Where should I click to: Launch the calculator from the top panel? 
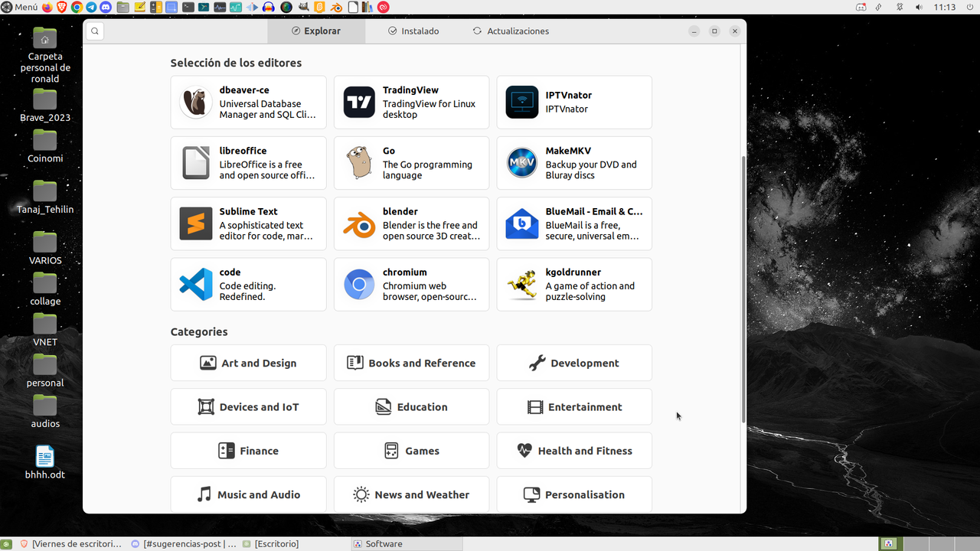[x=155, y=7]
